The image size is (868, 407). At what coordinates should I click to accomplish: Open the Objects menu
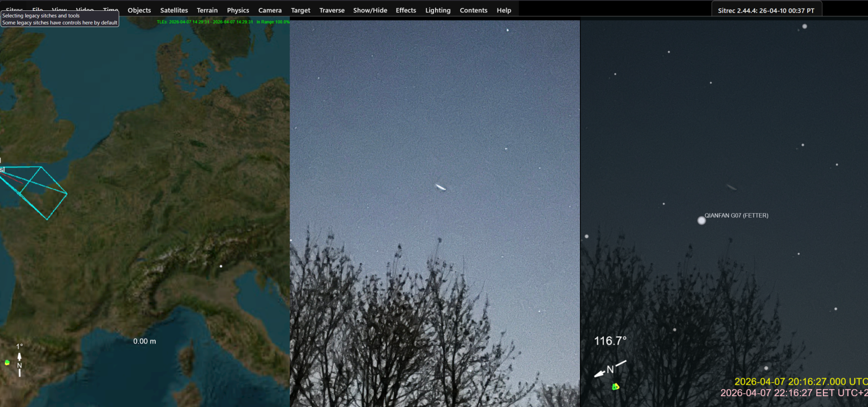[139, 10]
